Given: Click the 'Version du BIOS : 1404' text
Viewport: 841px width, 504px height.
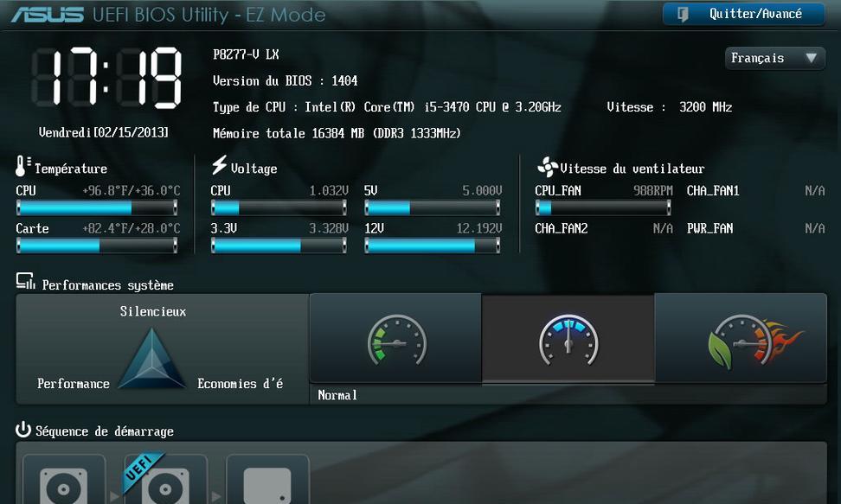Looking at the screenshot, I should 286,81.
